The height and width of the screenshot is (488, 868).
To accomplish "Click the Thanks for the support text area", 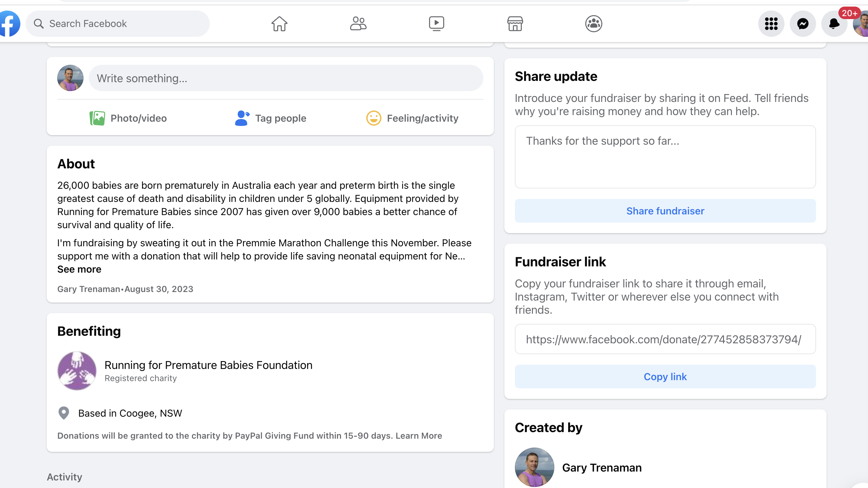I will (x=665, y=157).
